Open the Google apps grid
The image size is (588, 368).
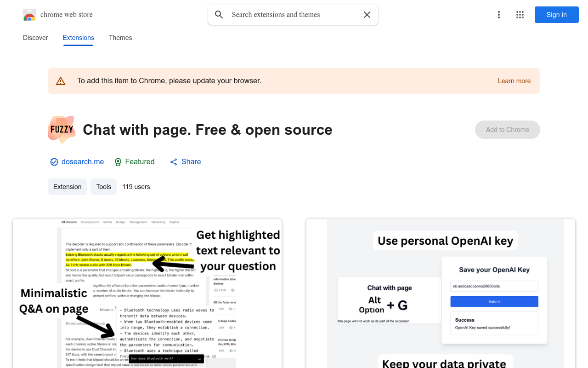click(x=520, y=15)
